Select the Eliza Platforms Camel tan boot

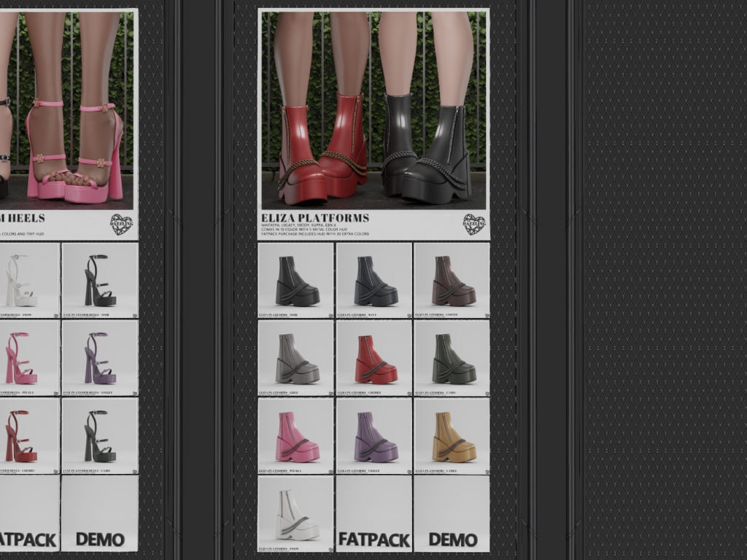[452, 436]
